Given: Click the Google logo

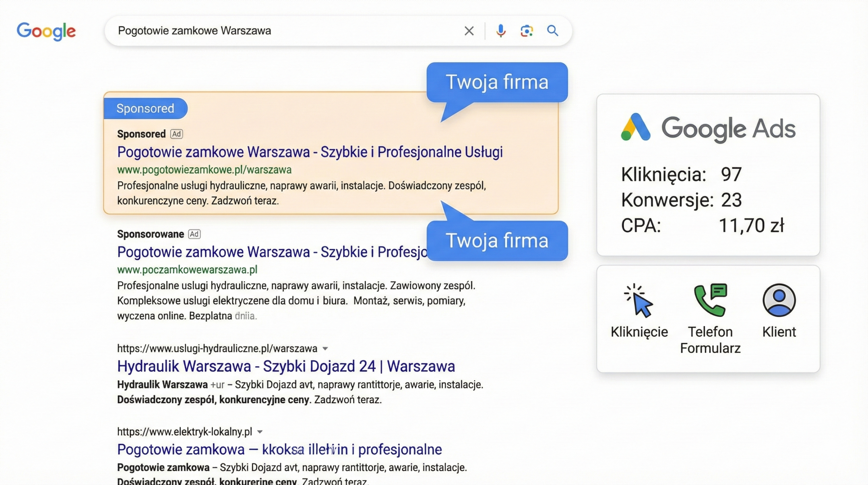Looking at the screenshot, I should 46,31.
